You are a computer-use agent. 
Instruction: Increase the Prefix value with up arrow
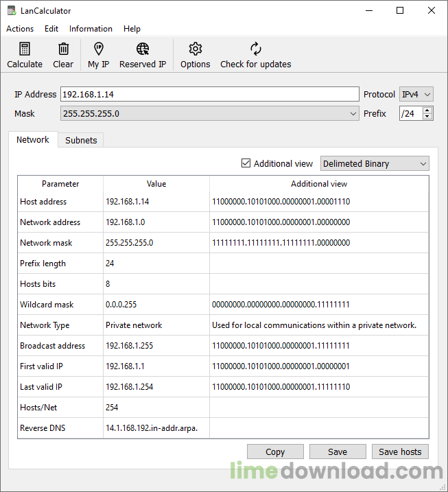tap(427, 110)
